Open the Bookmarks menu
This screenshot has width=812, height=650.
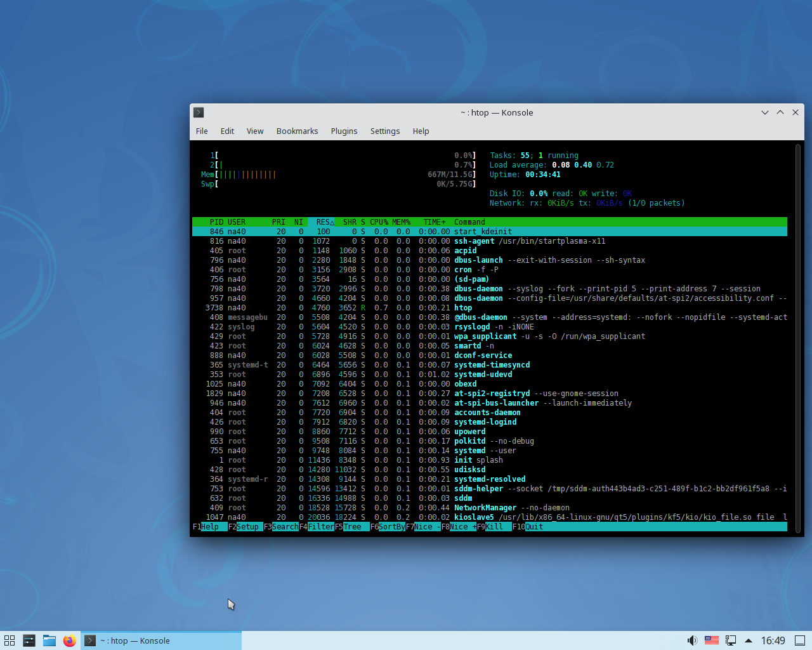coord(297,131)
